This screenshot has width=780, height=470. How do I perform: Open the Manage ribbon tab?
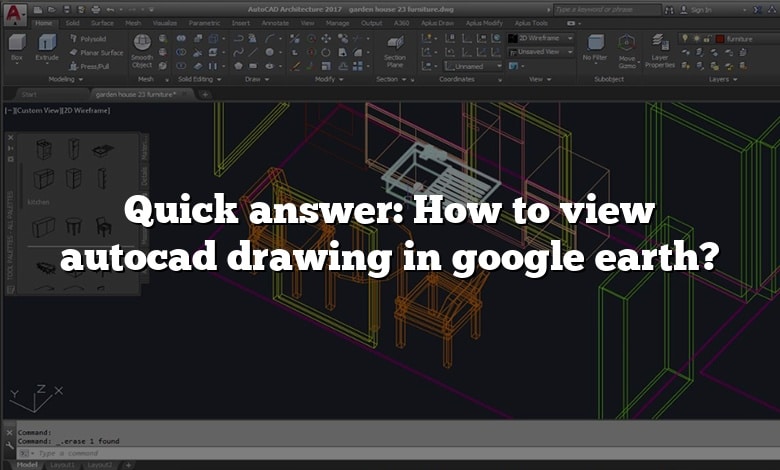[337, 23]
